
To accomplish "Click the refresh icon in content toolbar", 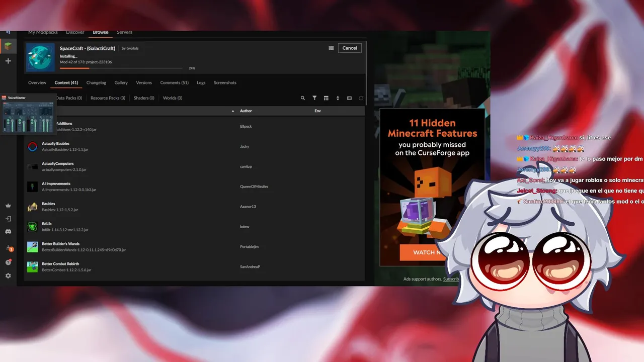I will (361, 98).
